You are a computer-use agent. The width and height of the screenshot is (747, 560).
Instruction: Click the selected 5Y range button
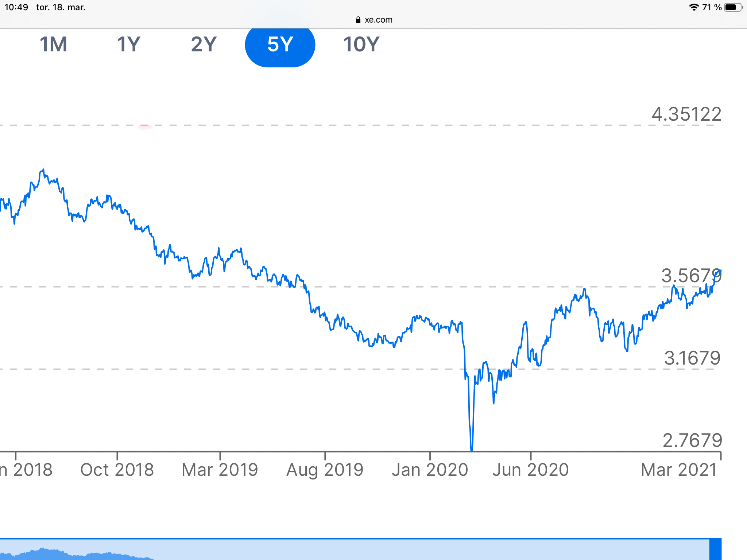tap(280, 44)
